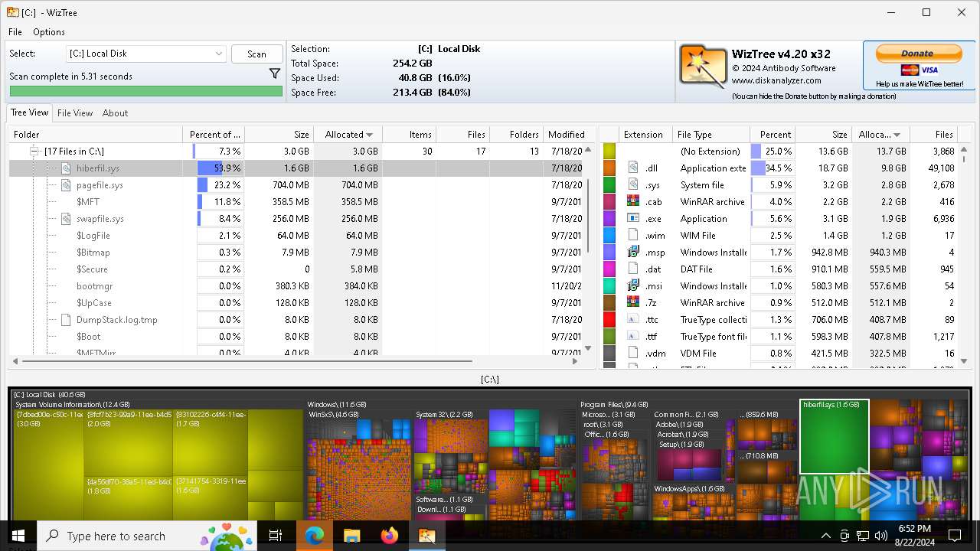Click the .cab WinRAR archive icon
The width and height of the screenshot is (980, 551).
633,202
